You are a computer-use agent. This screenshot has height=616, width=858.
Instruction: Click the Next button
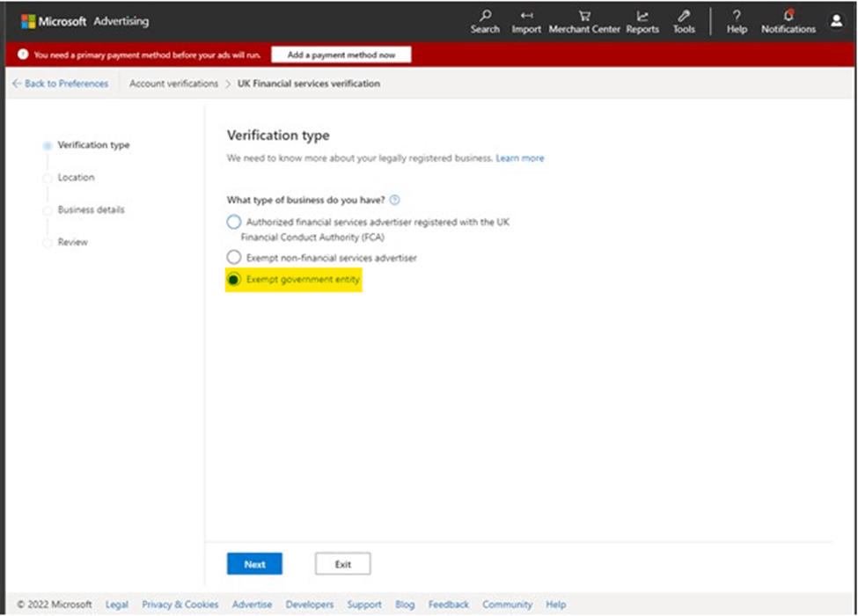[254, 563]
